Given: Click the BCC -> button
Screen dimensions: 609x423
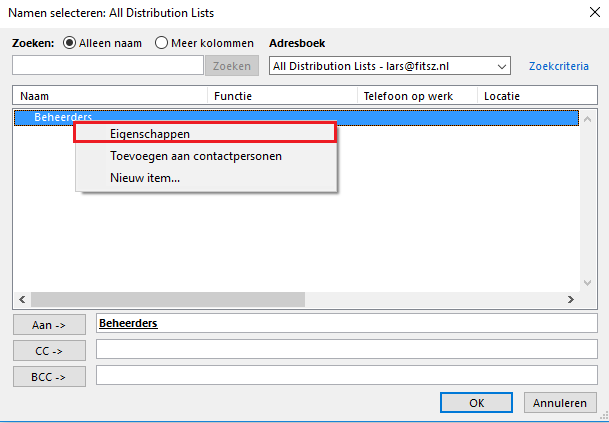Looking at the screenshot, I should coord(49,377).
